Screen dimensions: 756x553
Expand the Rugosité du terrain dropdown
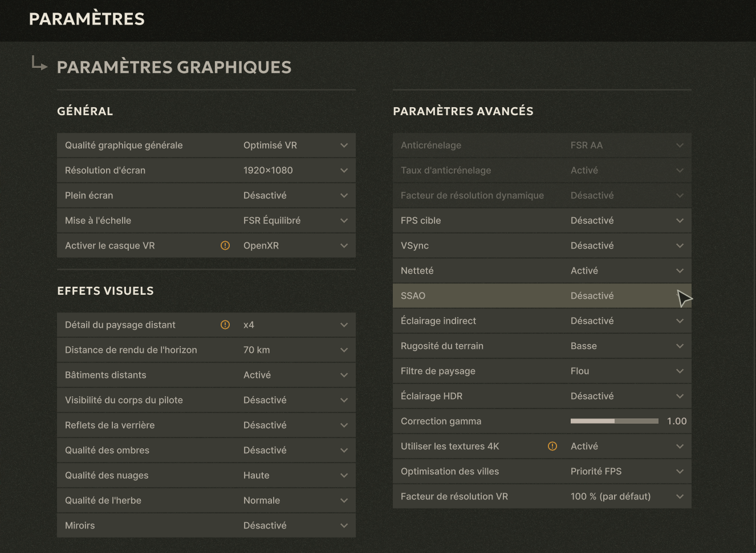pyautogui.click(x=542, y=346)
